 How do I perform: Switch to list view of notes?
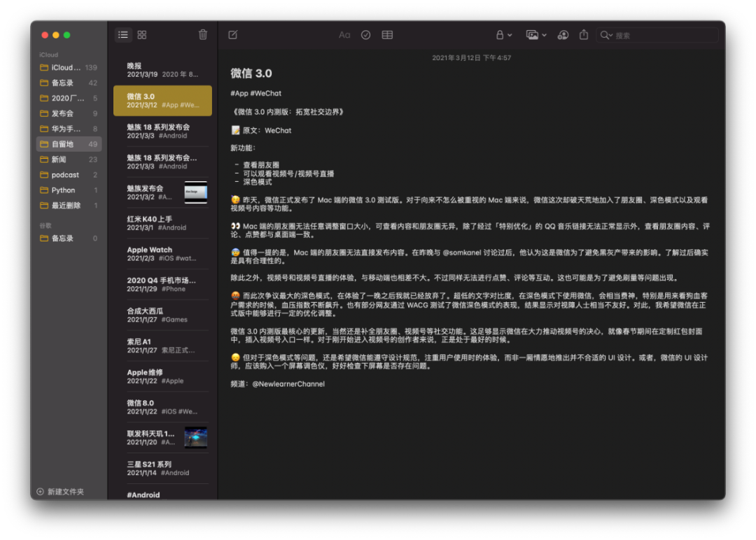tap(123, 35)
